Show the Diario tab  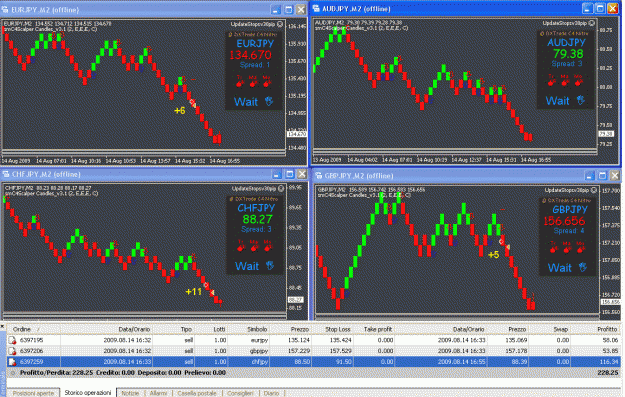coord(271,393)
